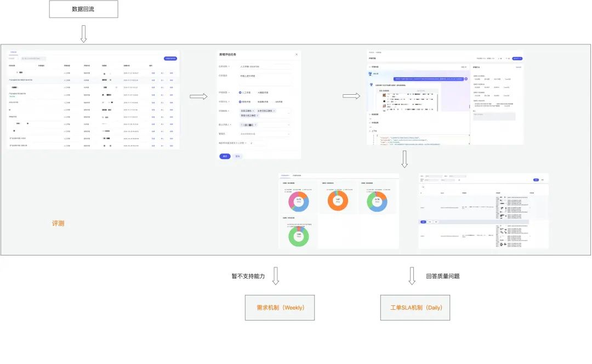Click the bot avatar icon at the chat top

(370, 73)
